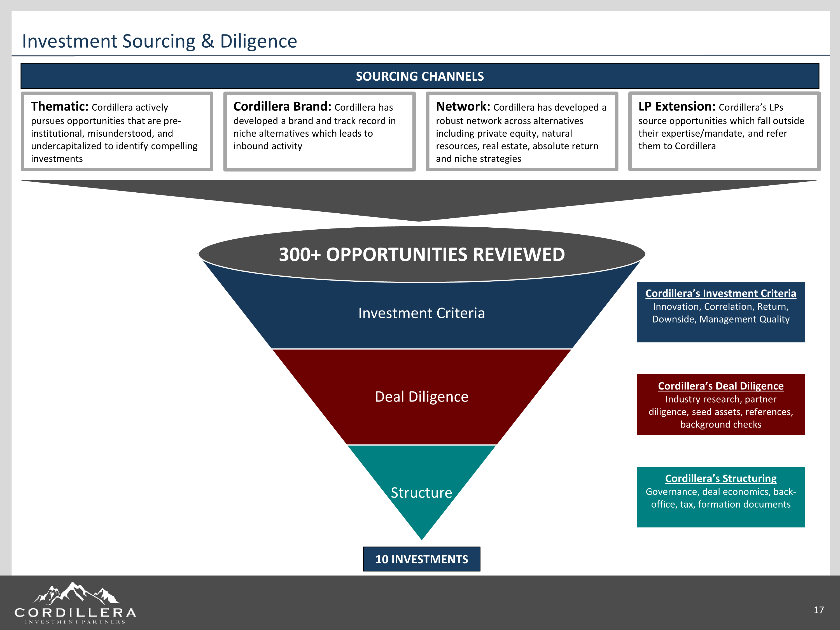
Task: Open Cordillera's Structuring underlined heading
Action: click(x=720, y=478)
